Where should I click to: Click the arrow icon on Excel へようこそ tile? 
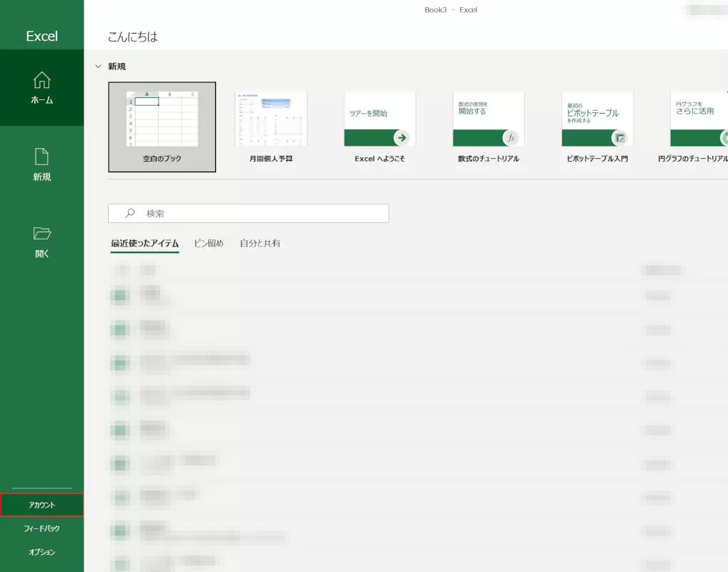pos(402,137)
